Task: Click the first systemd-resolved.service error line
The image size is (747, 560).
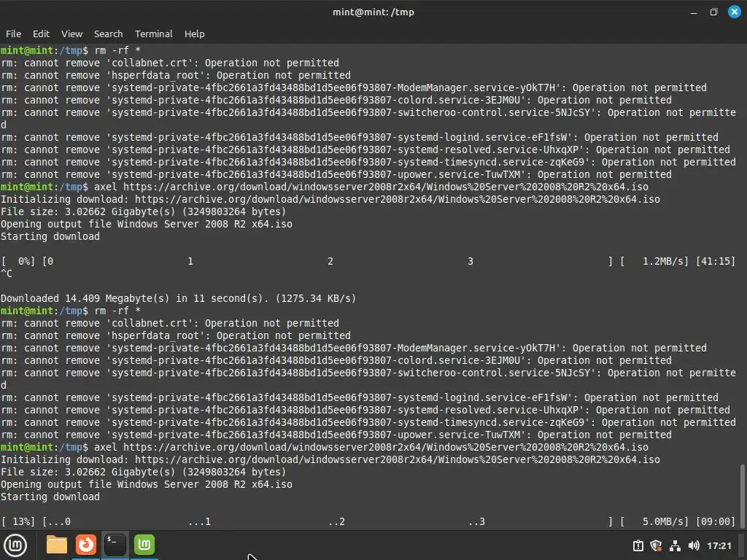Action: pos(365,149)
